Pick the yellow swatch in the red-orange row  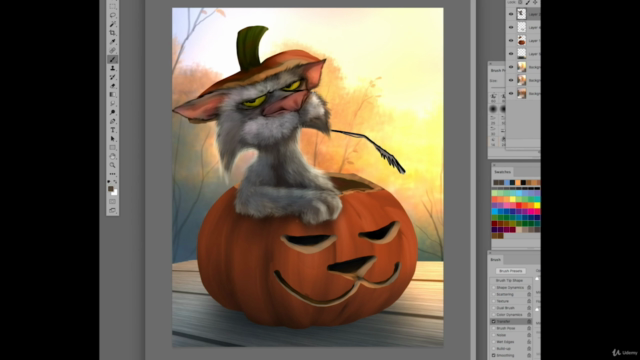pos(513,199)
